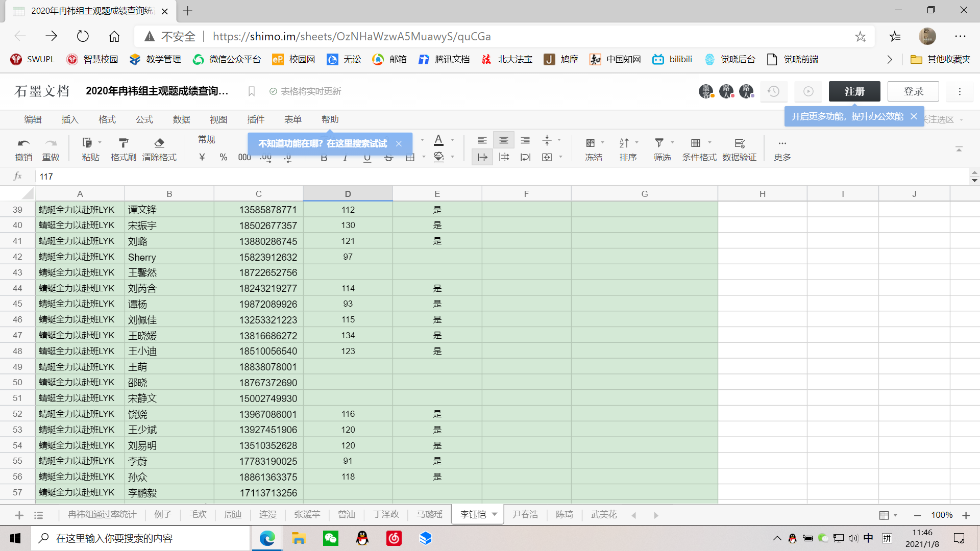The width and height of the screenshot is (980, 551).
Task: Expand the paste options dropdown arrow
Action: pyautogui.click(x=100, y=143)
